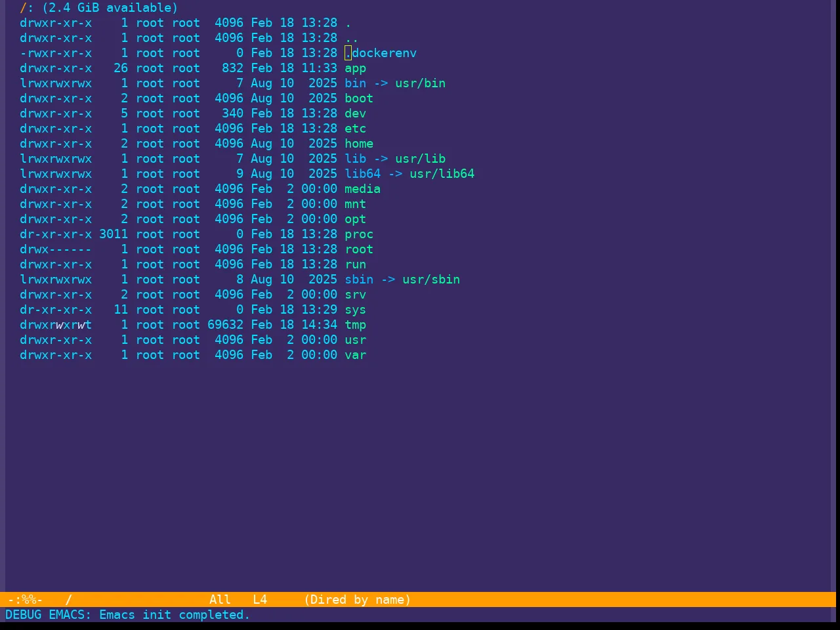Open the boot directory
Screen dimensions: 840x630
click(x=359, y=98)
